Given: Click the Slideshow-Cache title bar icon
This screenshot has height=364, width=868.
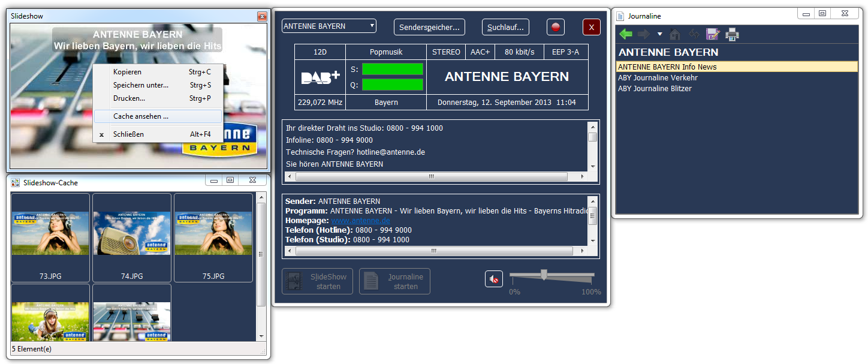Looking at the screenshot, I should point(16,182).
